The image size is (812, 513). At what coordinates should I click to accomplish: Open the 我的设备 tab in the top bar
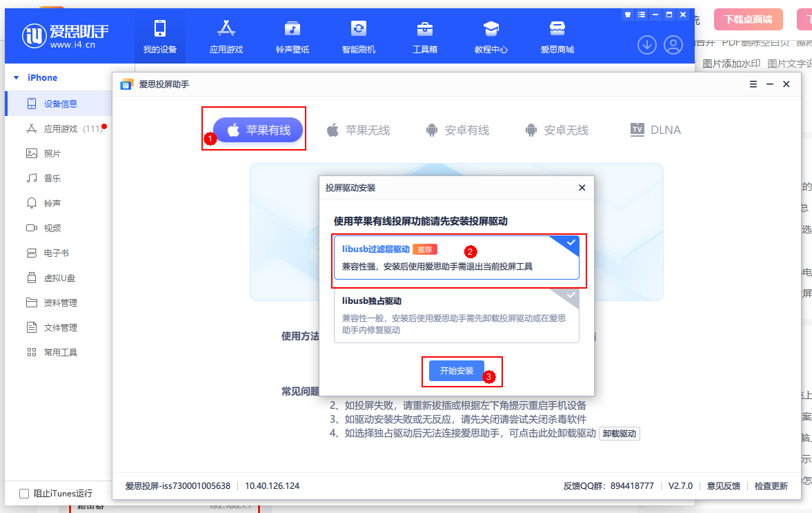point(160,37)
